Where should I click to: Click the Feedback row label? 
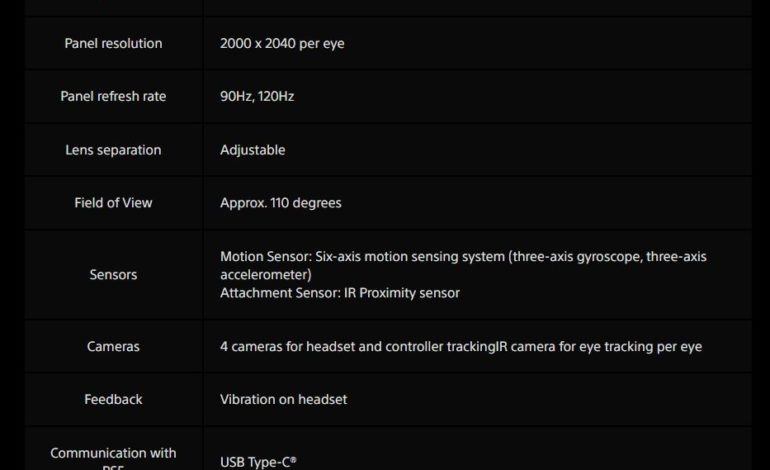click(113, 399)
